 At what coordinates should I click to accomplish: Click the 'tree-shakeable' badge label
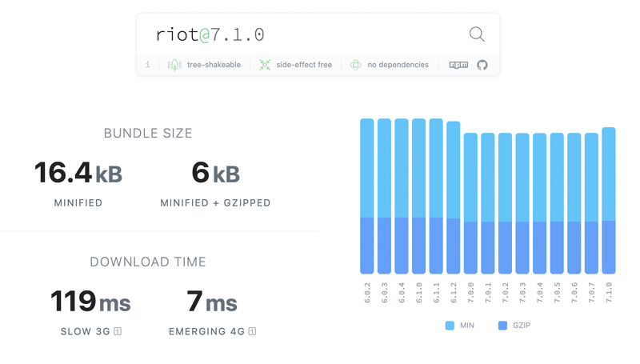[x=214, y=65]
